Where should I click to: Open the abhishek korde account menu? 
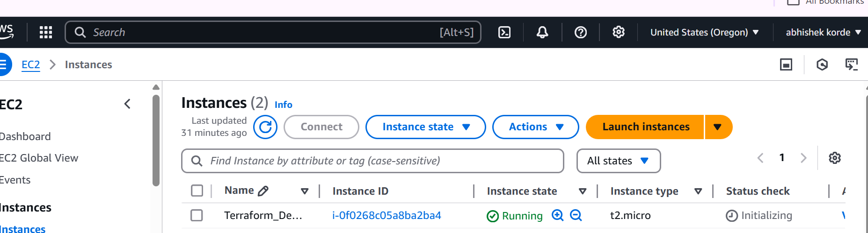tap(824, 32)
